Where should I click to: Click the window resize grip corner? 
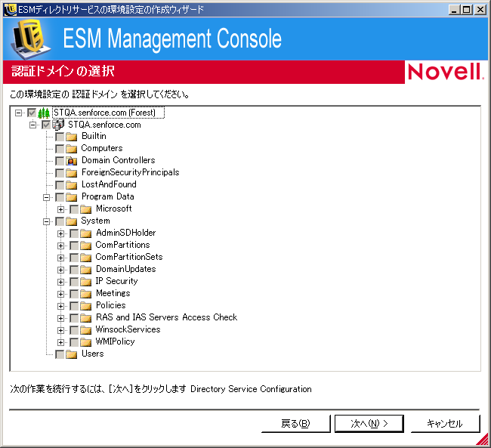coord(482,439)
